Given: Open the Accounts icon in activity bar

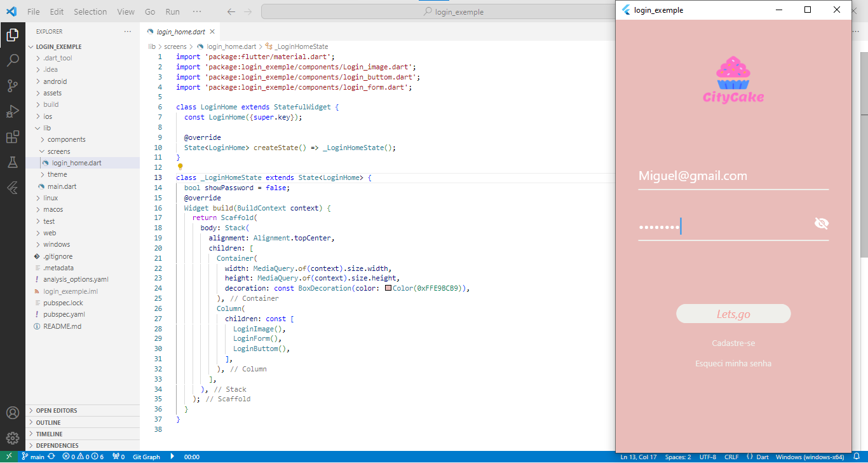Looking at the screenshot, I should click(x=13, y=412).
